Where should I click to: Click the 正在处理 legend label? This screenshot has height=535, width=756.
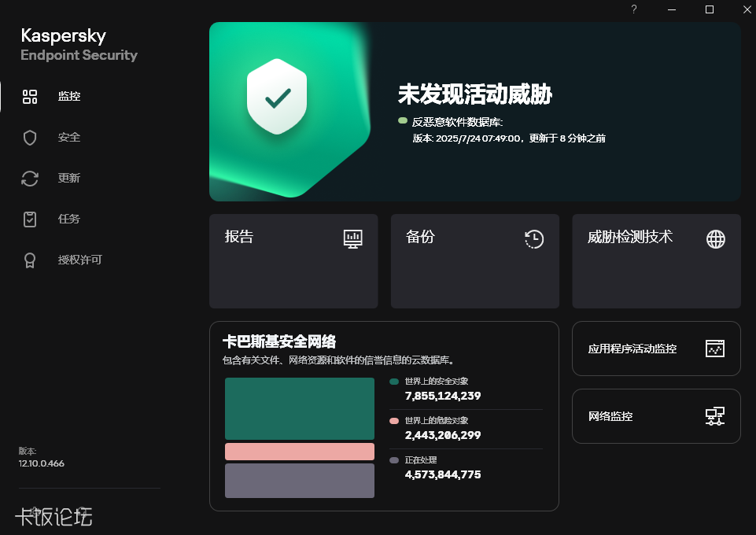click(x=421, y=460)
